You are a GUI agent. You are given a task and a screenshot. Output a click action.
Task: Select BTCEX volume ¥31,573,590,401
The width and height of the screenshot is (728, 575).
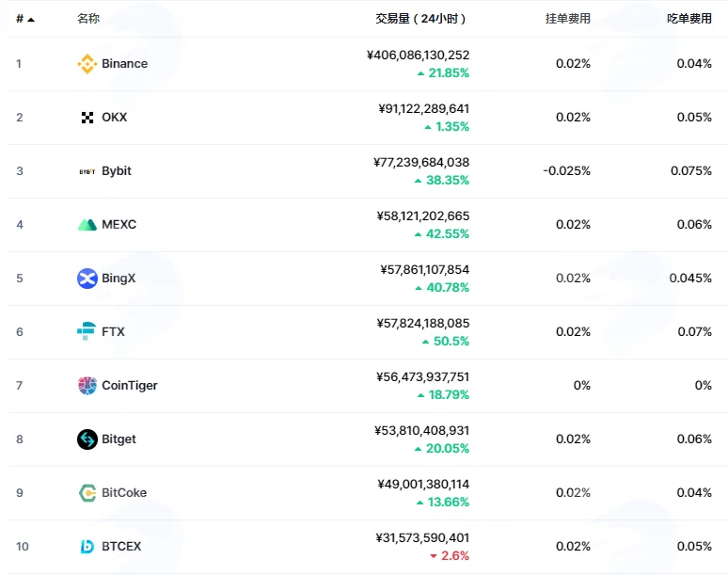click(422, 538)
